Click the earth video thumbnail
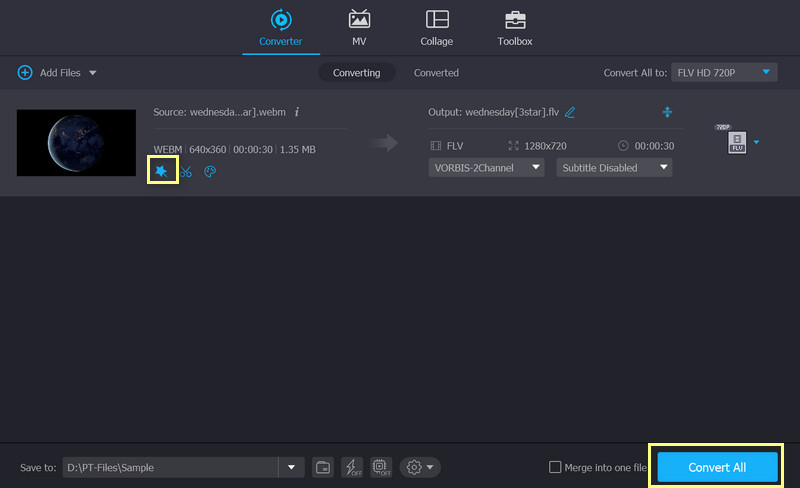Image resolution: width=800 pixels, height=488 pixels. (x=76, y=143)
